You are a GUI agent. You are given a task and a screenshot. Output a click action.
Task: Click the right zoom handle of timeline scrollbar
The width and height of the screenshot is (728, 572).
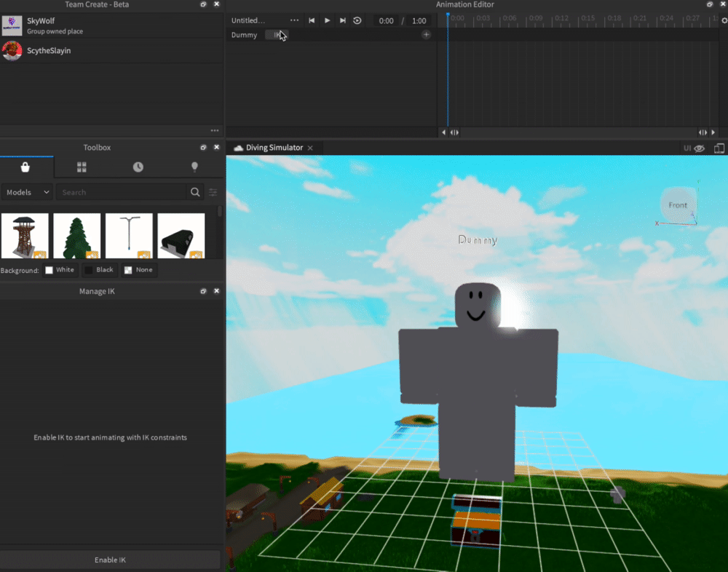(x=703, y=132)
